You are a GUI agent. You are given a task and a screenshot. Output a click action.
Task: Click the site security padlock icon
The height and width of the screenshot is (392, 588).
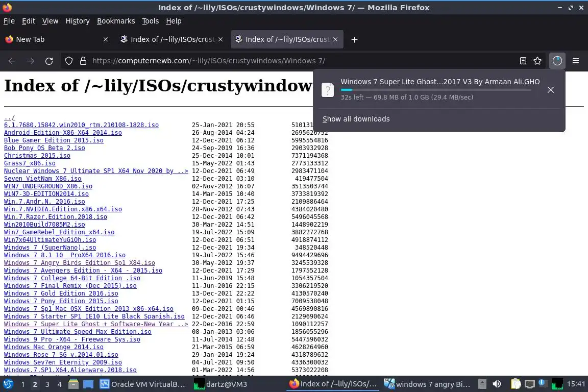pyautogui.click(x=83, y=61)
